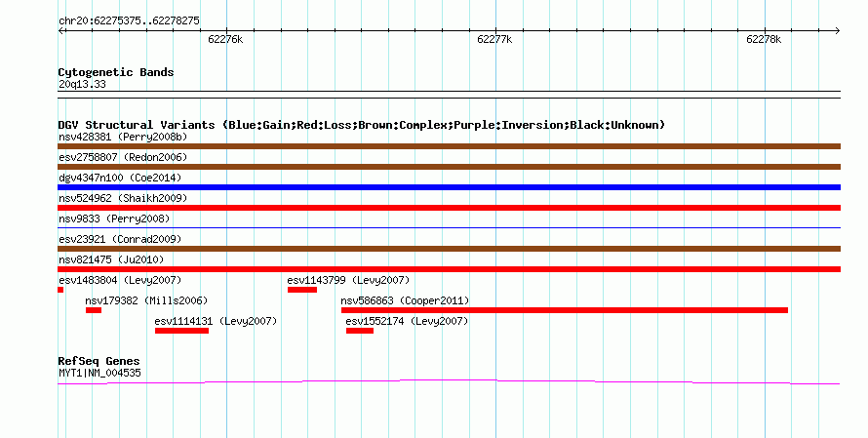This screenshot has height=438, width=868.
Task: Select the MYT1|NM_004535 gene label
Action: click(x=99, y=374)
